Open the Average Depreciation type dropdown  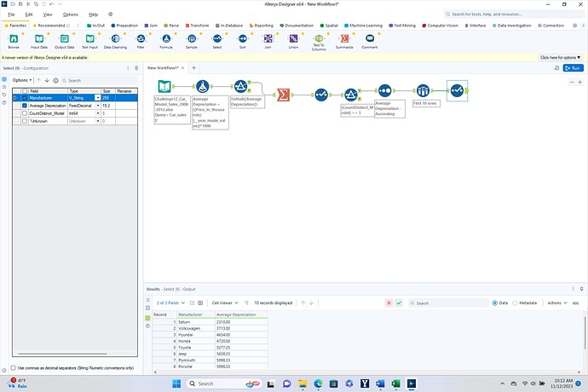tap(98, 106)
